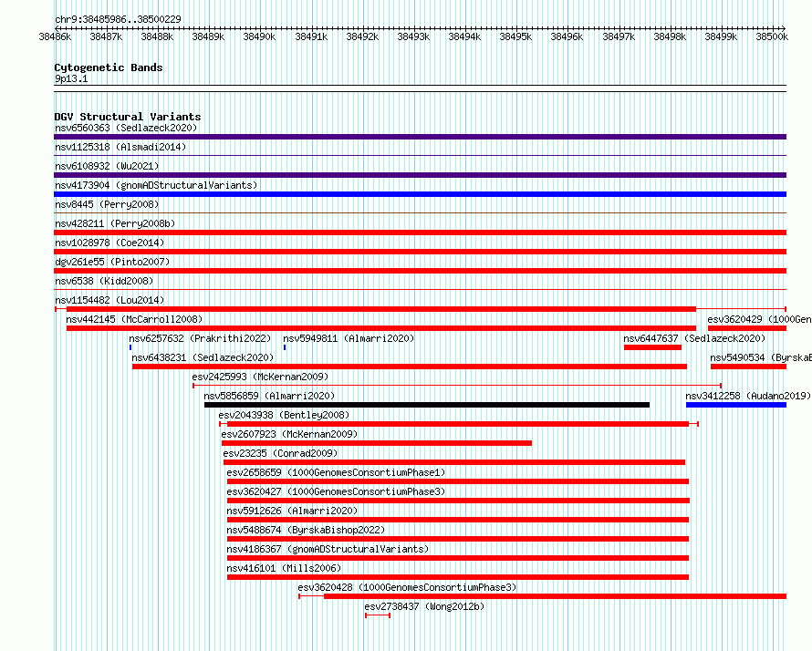Click the blue nsv4173904 variant bar

[x=420, y=194]
